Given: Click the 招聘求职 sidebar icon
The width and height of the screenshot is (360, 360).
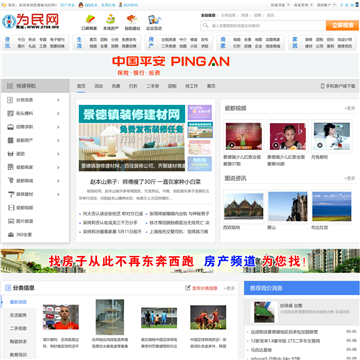Looking at the screenshot, I should [x=10, y=127].
